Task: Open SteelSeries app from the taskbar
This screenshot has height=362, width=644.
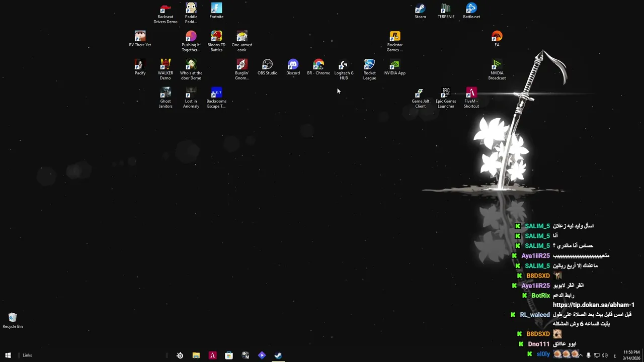Action: pos(180,355)
